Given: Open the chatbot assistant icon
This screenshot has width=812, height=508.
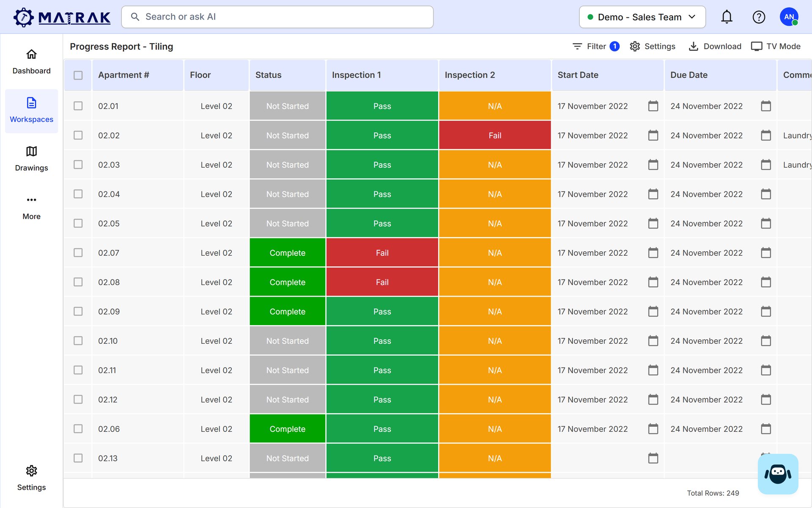Looking at the screenshot, I should coord(778,474).
